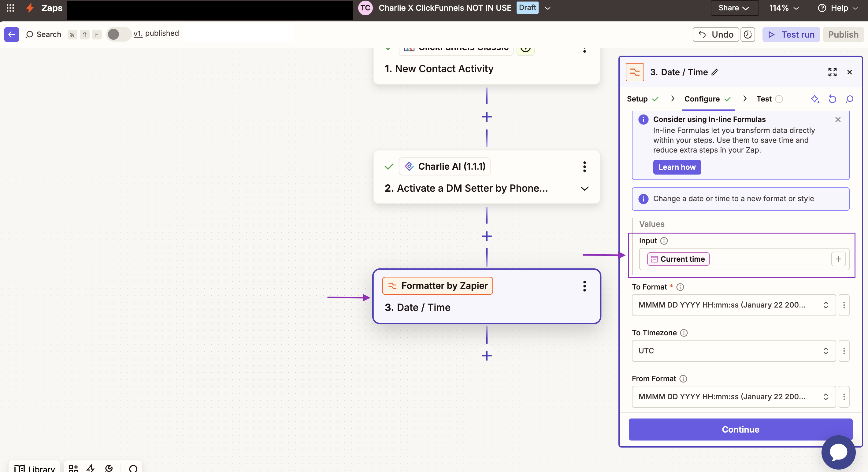Viewport: 868px width, 472px height.
Task: Click Zaps in the top bar
Action: point(52,8)
